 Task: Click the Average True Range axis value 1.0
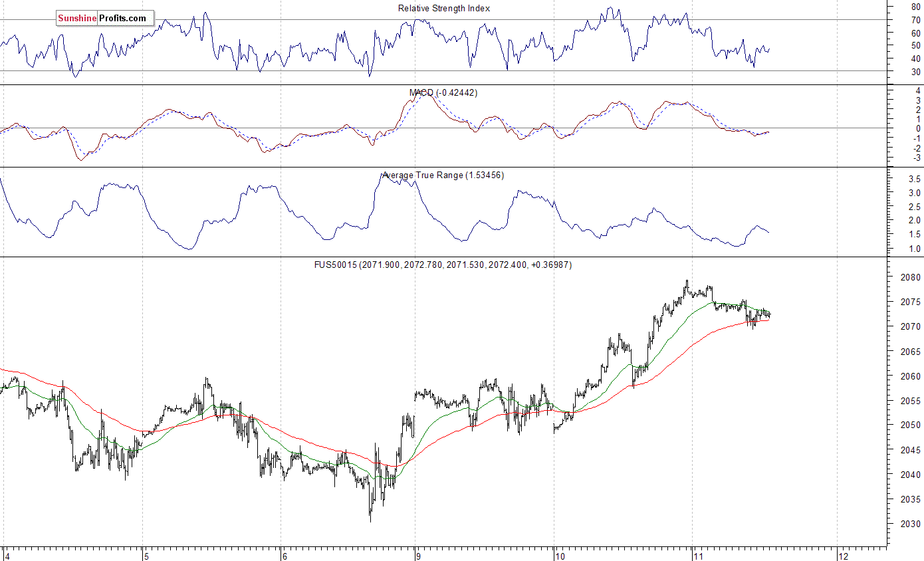tap(915, 249)
